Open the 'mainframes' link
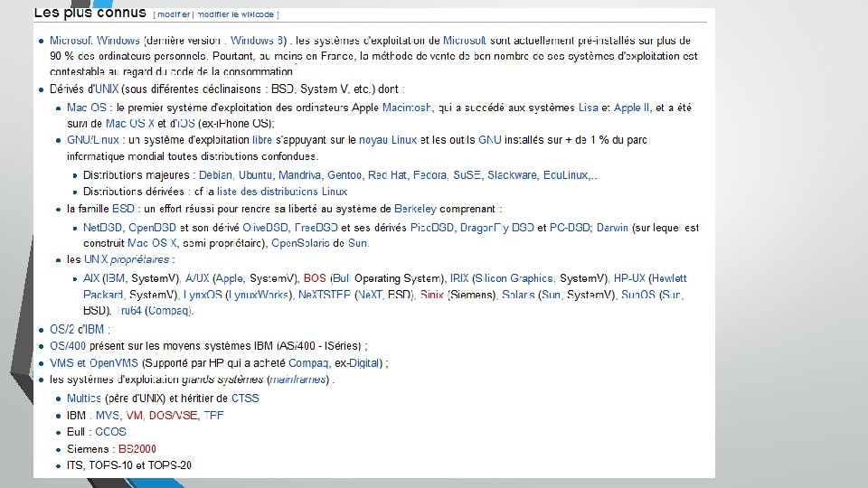 297,380
